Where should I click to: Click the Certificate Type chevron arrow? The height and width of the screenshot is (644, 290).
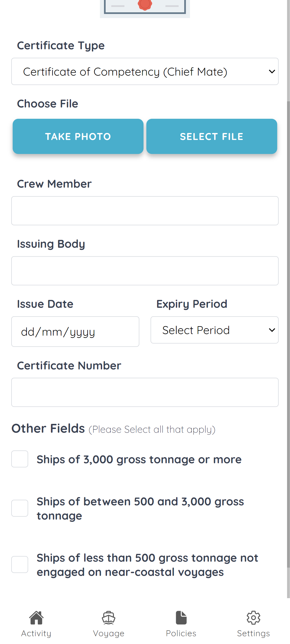point(272,71)
